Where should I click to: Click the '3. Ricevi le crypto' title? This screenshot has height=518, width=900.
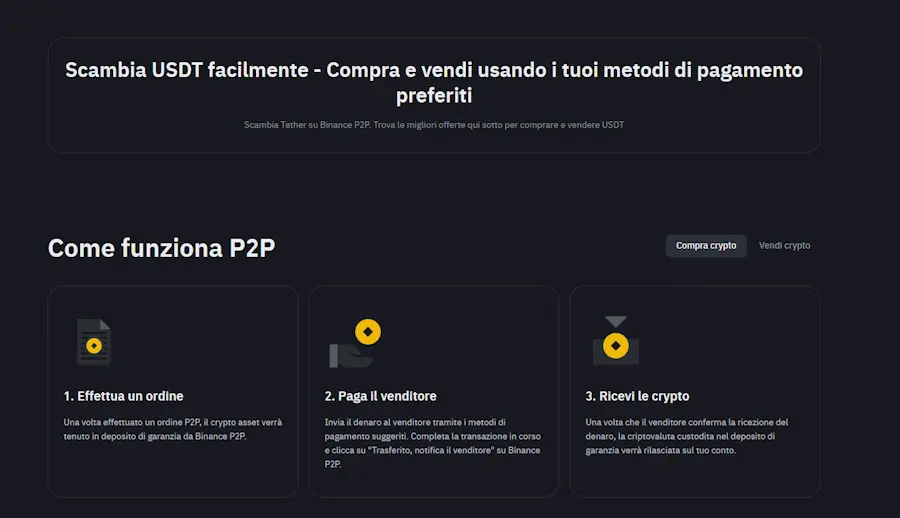(x=637, y=396)
